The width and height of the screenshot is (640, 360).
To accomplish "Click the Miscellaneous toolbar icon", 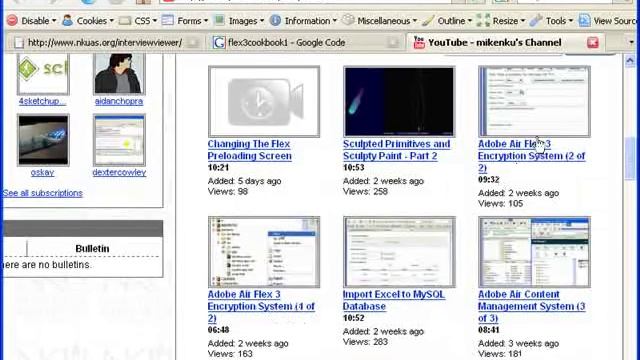I will pyautogui.click(x=348, y=20).
